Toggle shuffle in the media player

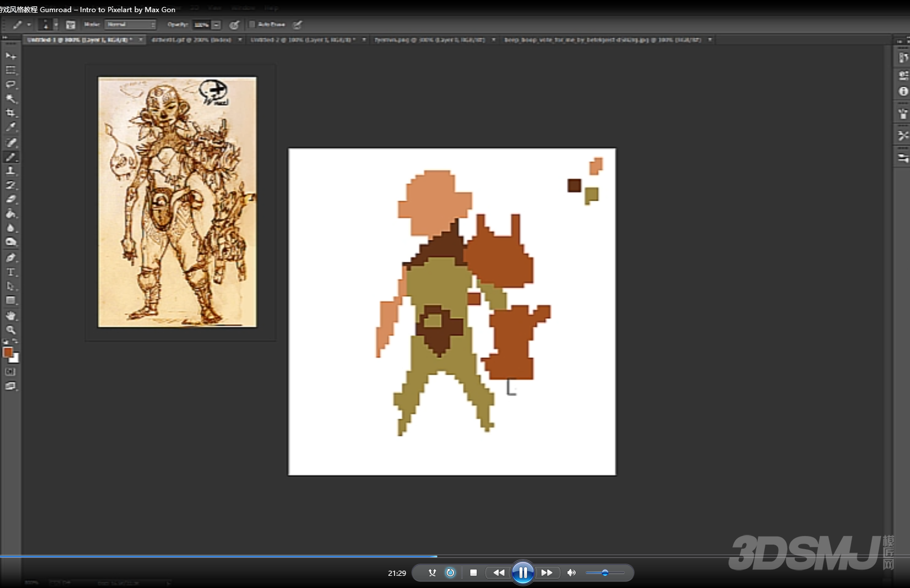pyautogui.click(x=432, y=573)
